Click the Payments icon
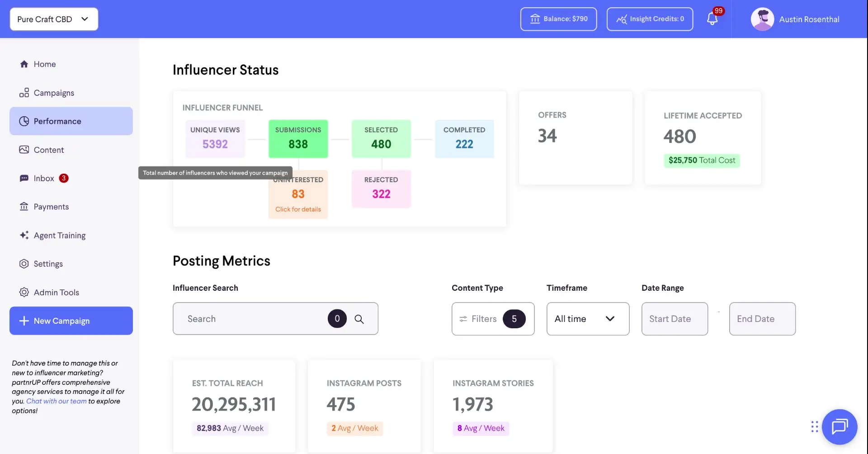868x454 pixels. coord(24,206)
